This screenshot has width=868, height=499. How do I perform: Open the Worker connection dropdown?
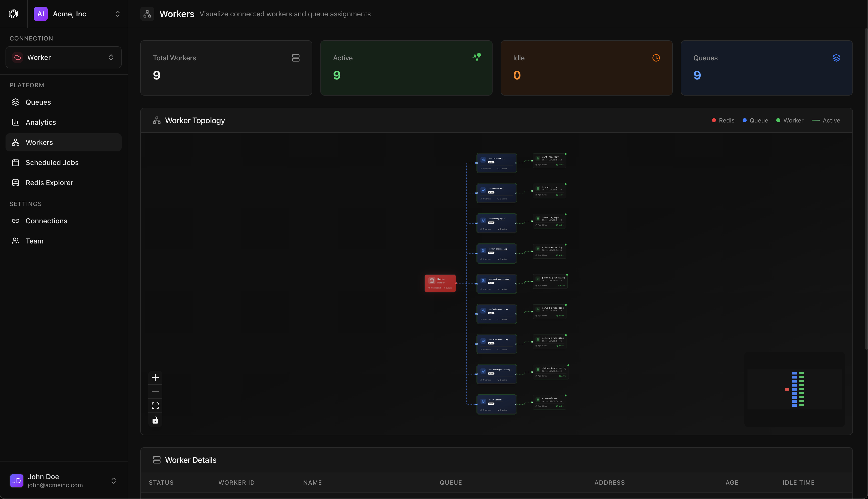63,57
